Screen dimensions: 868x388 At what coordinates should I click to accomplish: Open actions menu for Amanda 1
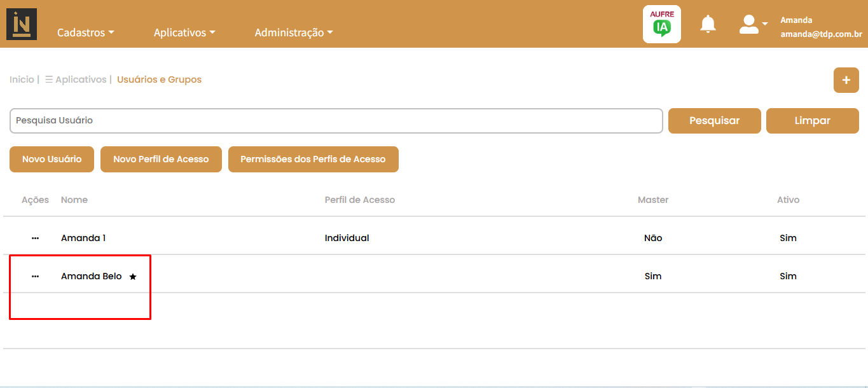point(35,238)
